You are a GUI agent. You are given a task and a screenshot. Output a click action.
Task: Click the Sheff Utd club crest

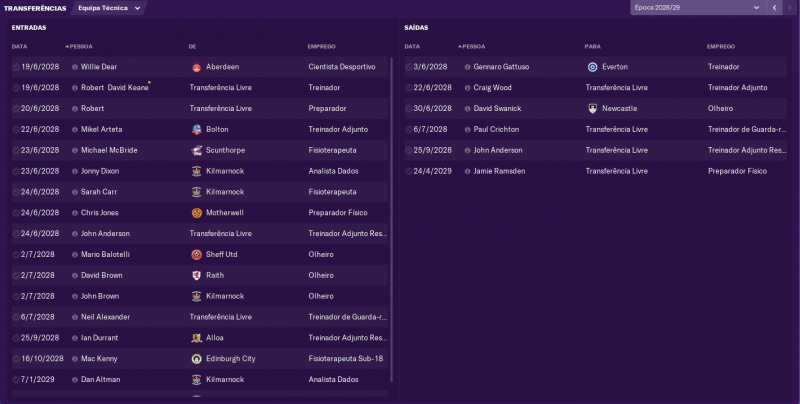click(x=197, y=254)
